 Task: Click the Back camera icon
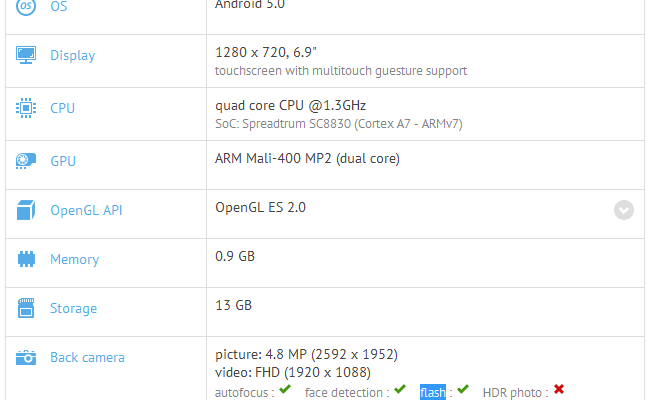tap(26, 357)
